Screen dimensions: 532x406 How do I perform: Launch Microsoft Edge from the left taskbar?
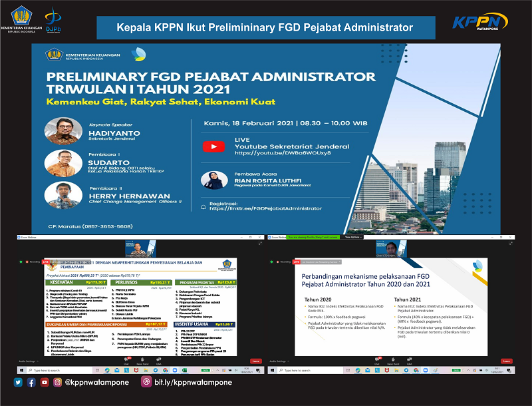[x=107, y=370]
